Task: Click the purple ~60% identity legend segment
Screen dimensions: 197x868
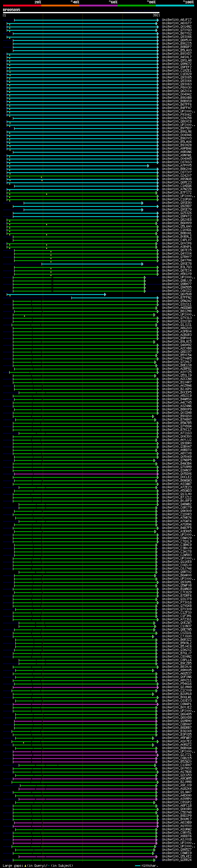Action: click(x=99, y=6)
